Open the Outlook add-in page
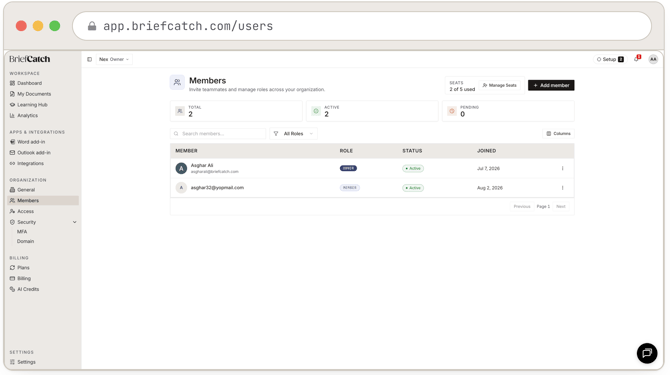This screenshot has height=375, width=670. [x=30, y=152]
